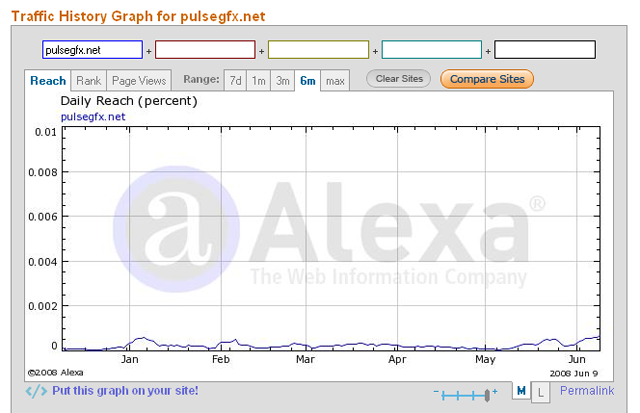Select the max range
Viewport: 640px width, 413px height.
335,81
